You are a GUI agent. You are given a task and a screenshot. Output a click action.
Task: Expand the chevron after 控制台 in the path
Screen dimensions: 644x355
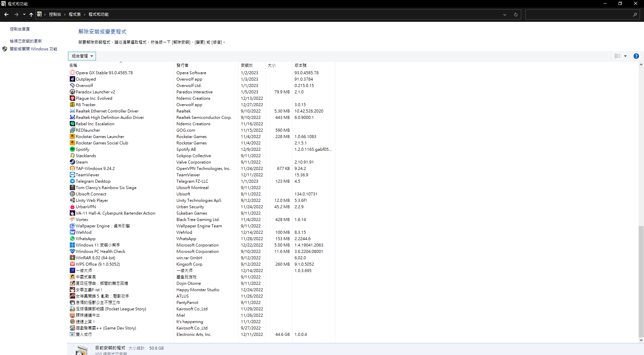point(65,14)
